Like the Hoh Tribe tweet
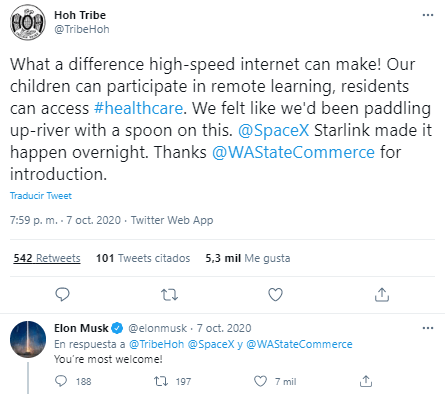This screenshot has height=394, width=445. pyautogui.click(x=275, y=295)
